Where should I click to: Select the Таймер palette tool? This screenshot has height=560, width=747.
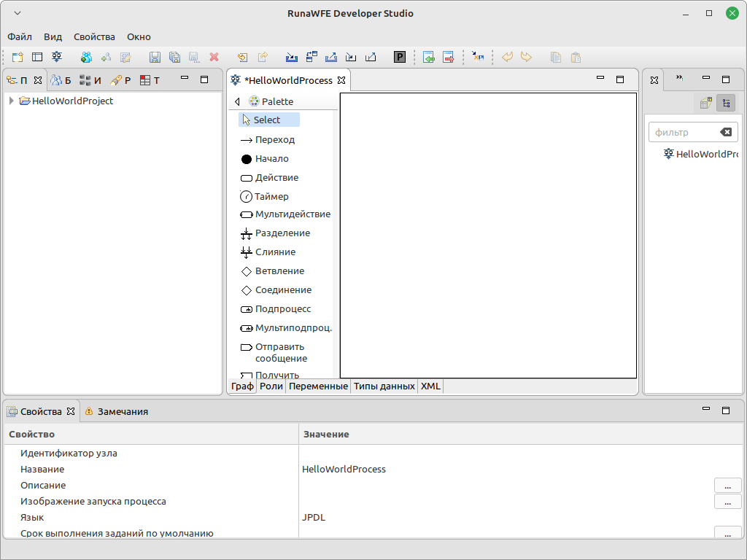(264, 196)
